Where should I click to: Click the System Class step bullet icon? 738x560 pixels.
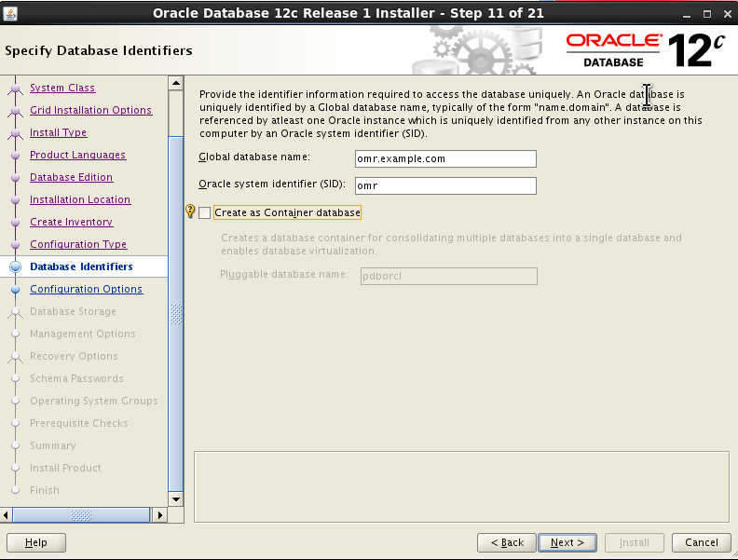pyautogui.click(x=15, y=88)
